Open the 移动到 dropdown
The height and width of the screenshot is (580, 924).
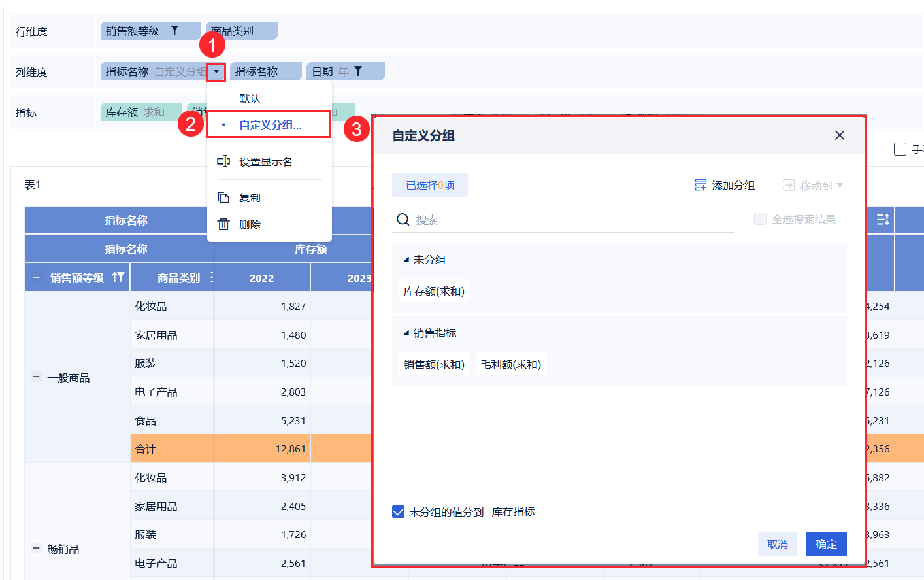(813, 185)
